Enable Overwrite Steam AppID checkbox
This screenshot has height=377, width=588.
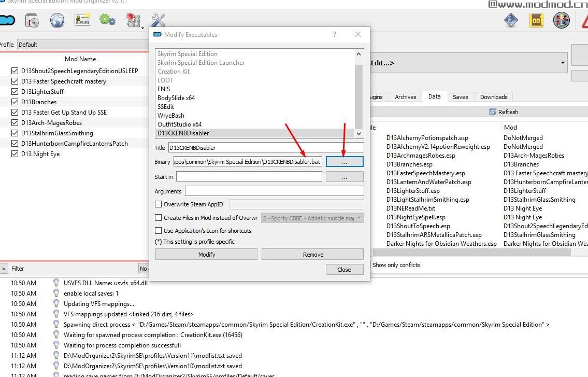158,204
